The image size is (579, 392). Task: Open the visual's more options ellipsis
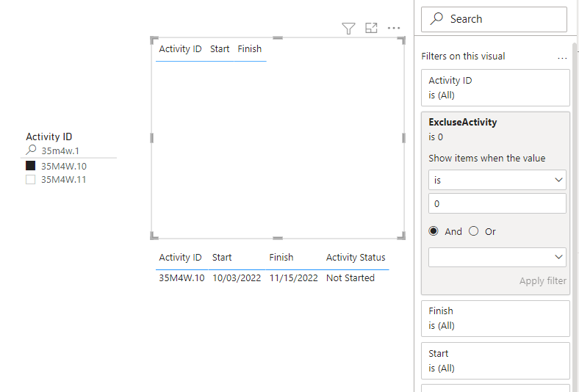(394, 28)
